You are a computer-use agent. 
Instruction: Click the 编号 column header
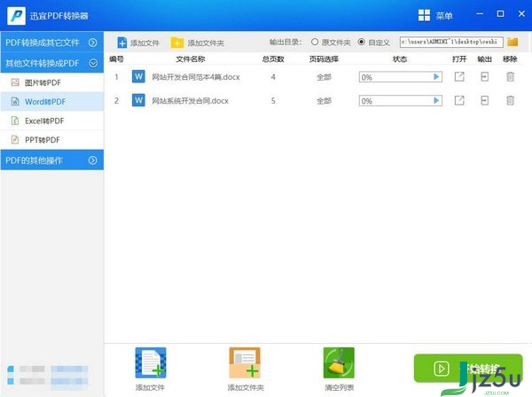(x=116, y=59)
